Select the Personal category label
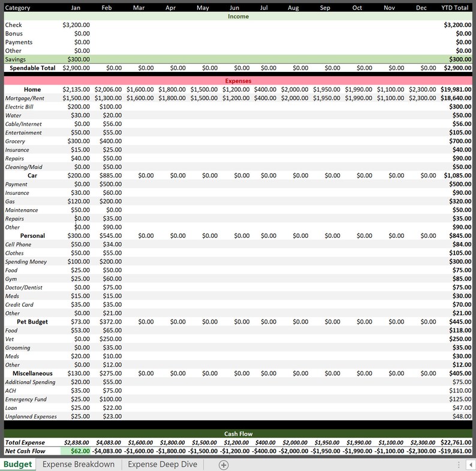476x471 pixels. [32, 236]
